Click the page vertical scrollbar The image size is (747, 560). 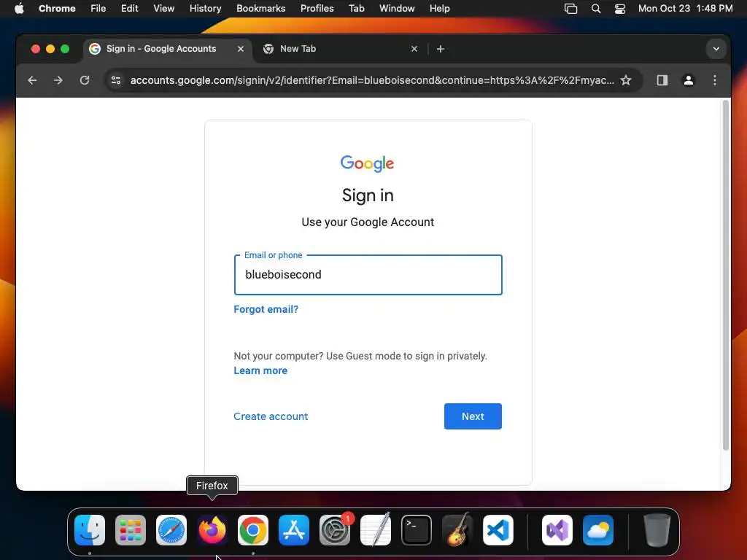(x=726, y=275)
